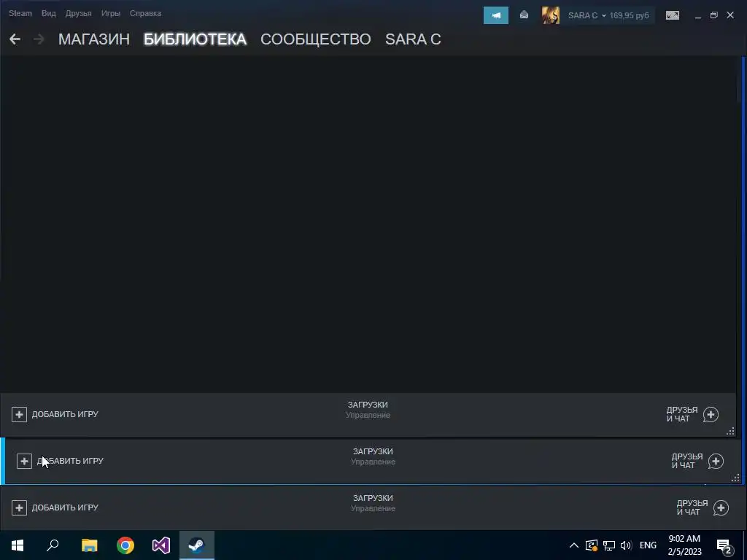The width and height of the screenshot is (747, 560).
Task: Click the ENG language indicator
Action: click(x=648, y=545)
